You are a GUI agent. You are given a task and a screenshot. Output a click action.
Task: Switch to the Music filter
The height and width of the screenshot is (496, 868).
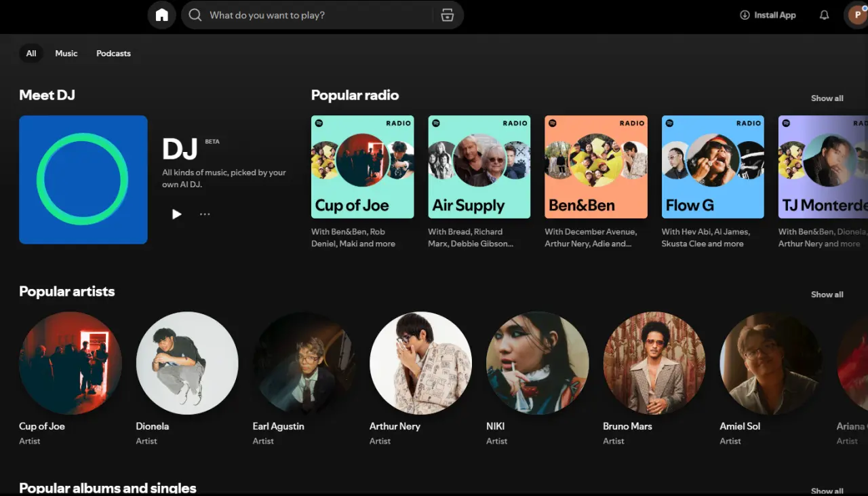66,53
